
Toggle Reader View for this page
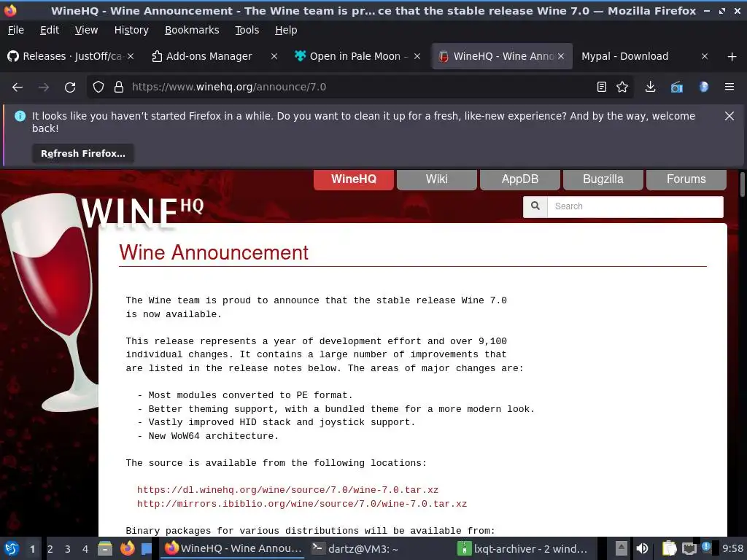(602, 87)
